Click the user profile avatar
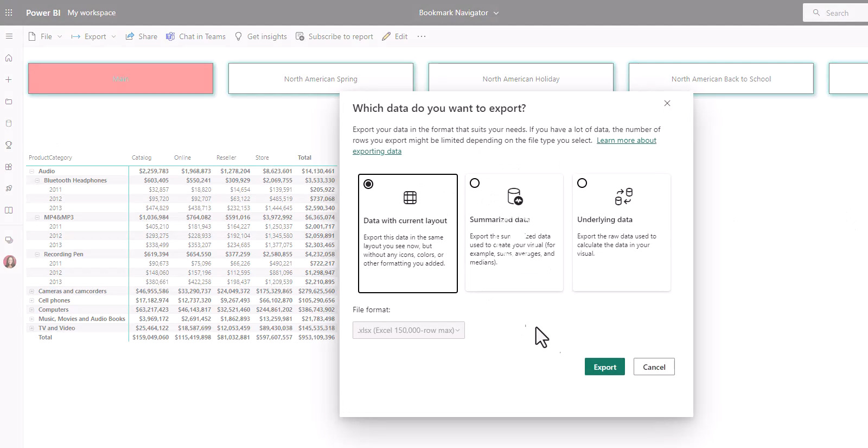Viewport: 868px width, 448px height. tap(9, 262)
